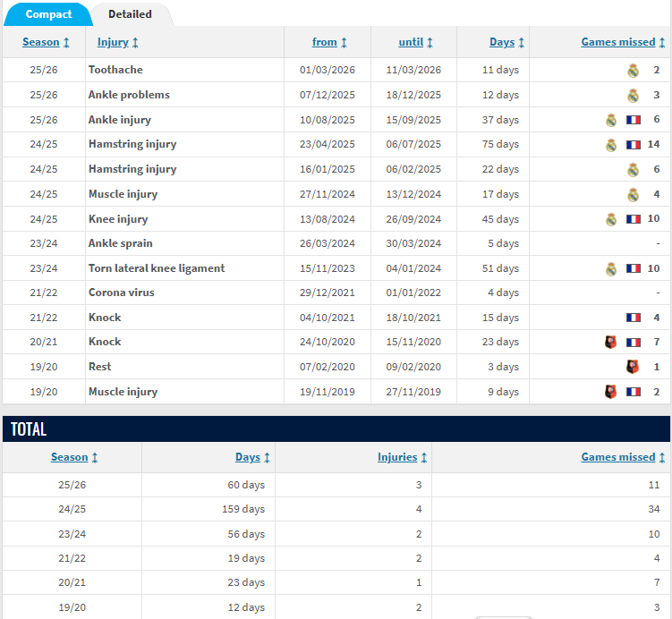The image size is (672, 619).
Task: Click 34 games missed total for 24/25
Action: pyautogui.click(x=654, y=509)
